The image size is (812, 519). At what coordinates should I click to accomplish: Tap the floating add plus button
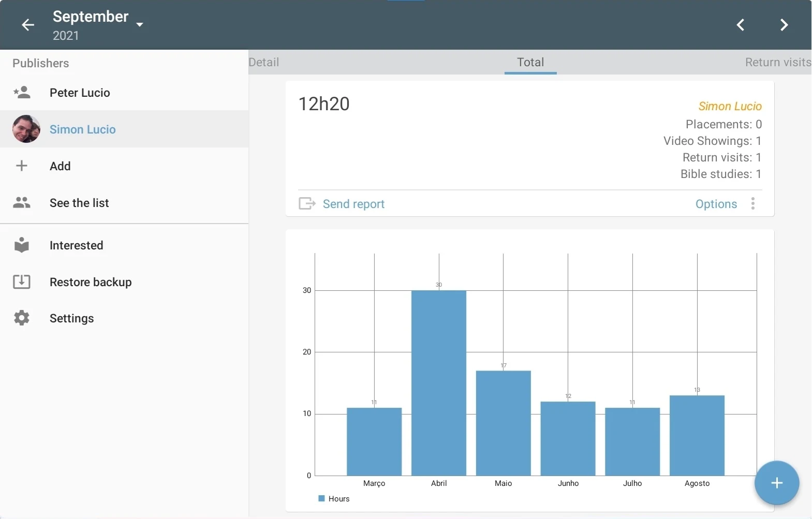tap(777, 483)
